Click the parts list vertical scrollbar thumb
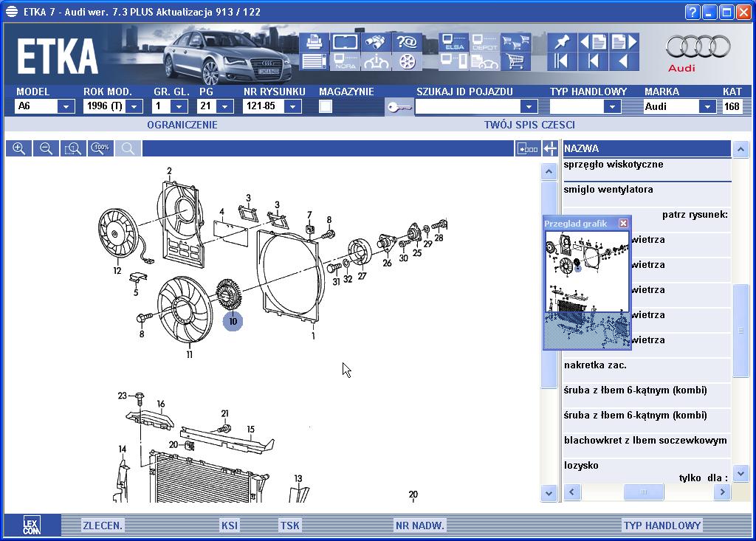 [740, 331]
